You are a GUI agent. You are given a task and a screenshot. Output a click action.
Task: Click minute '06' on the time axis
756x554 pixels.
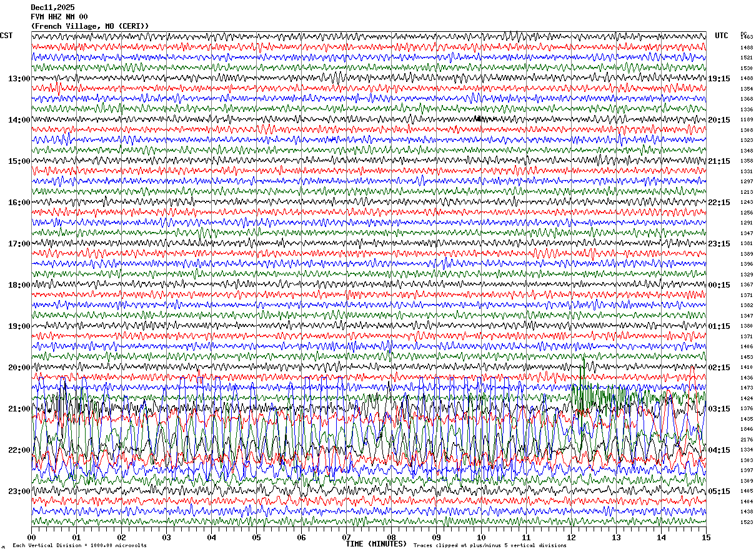pyautogui.click(x=301, y=537)
